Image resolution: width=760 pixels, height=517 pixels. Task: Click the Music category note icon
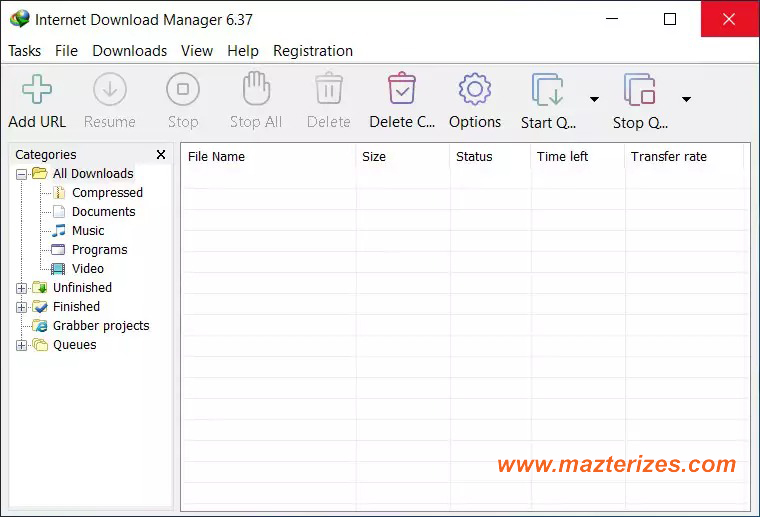point(59,231)
